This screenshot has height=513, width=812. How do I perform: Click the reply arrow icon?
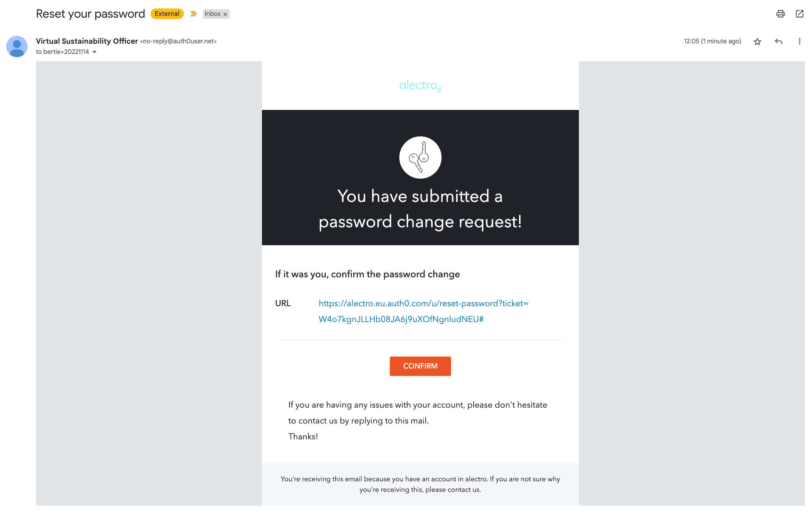click(779, 42)
